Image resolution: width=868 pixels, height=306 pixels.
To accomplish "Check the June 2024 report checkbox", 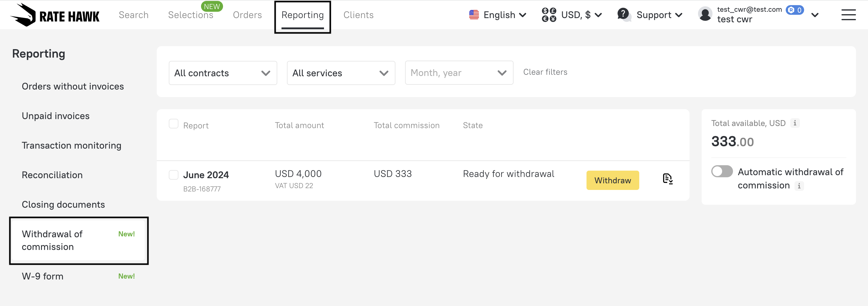I will click(174, 175).
